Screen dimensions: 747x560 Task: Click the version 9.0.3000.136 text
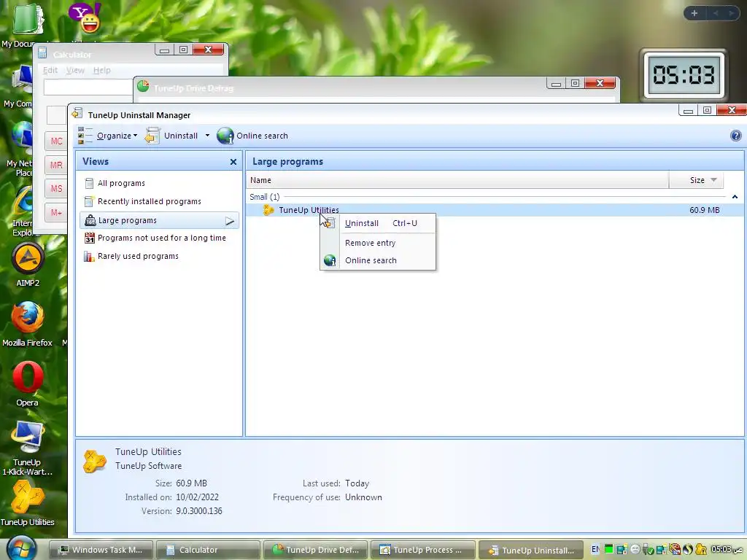coord(198,511)
